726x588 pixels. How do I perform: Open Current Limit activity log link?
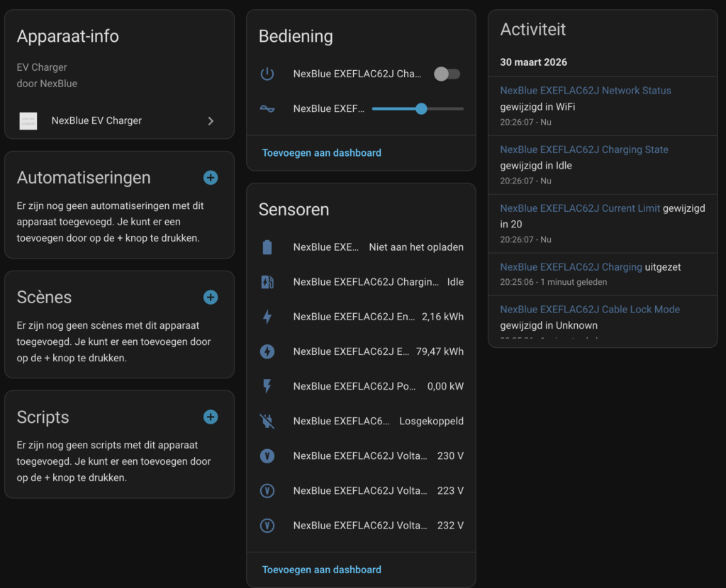click(580, 208)
